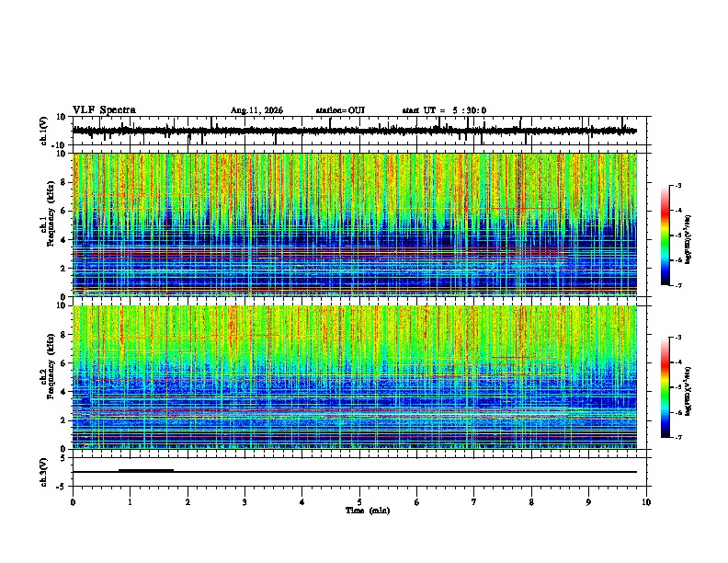The width and height of the screenshot is (728, 563).
Task: Click the '-7' tick on ch.2 colorbar
Action: 678,437
